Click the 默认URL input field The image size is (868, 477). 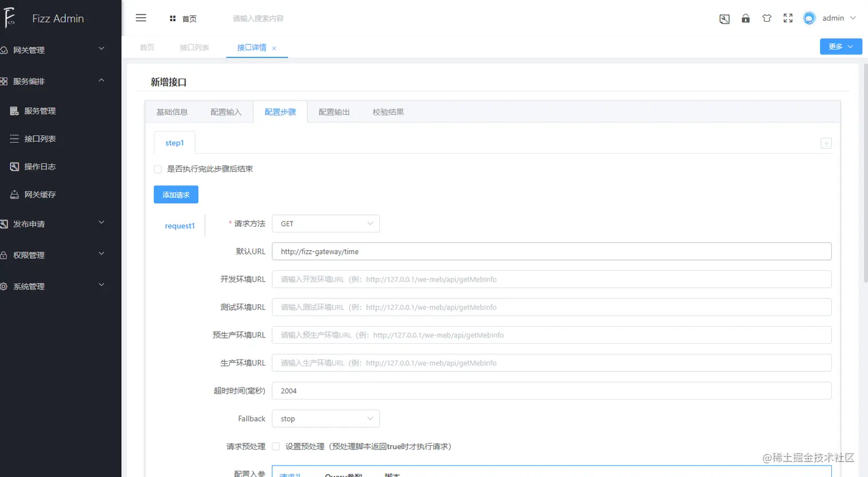(552, 251)
